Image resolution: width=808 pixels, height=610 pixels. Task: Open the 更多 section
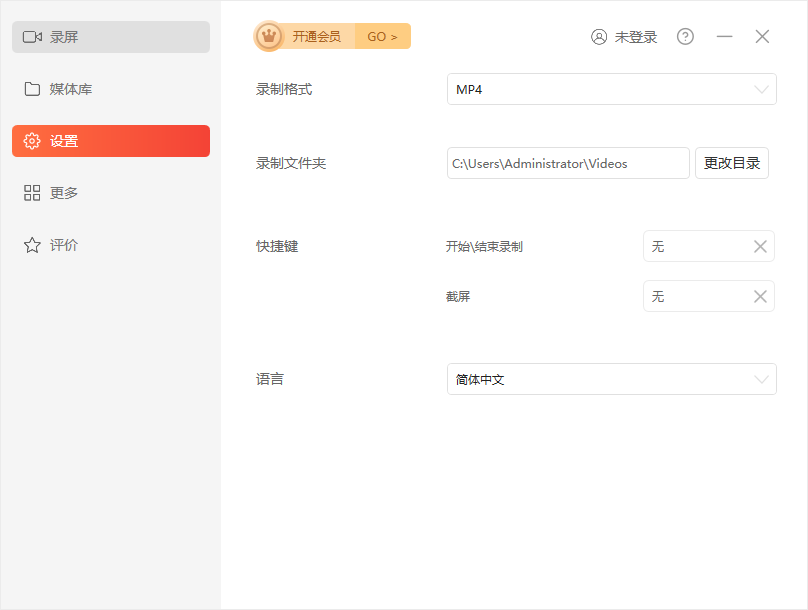tap(111, 193)
